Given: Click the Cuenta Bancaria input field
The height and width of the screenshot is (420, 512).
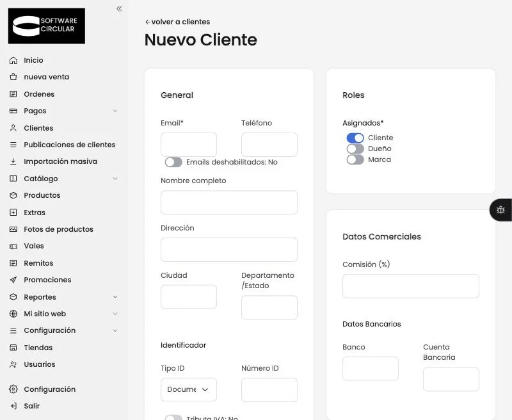Looking at the screenshot, I should coord(451,379).
